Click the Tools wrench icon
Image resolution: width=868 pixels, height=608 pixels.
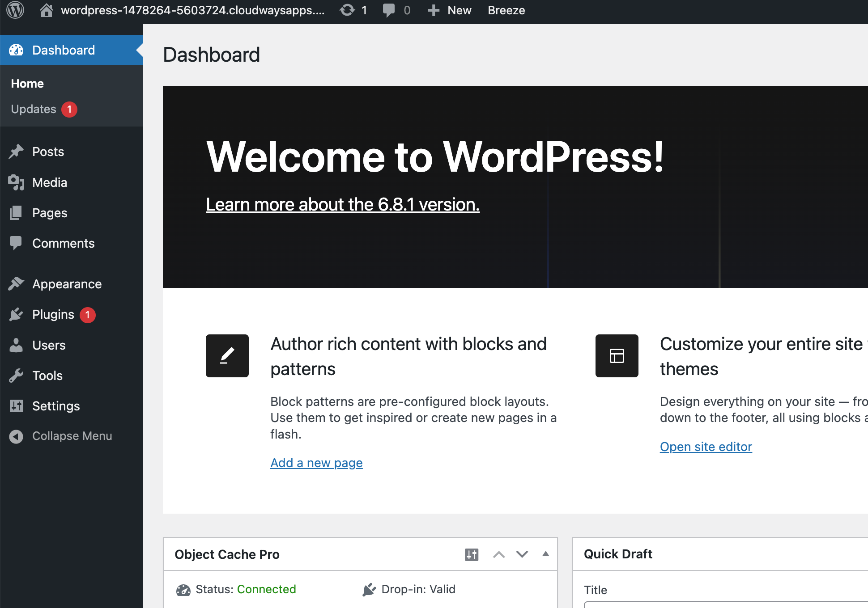[x=16, y=376]
